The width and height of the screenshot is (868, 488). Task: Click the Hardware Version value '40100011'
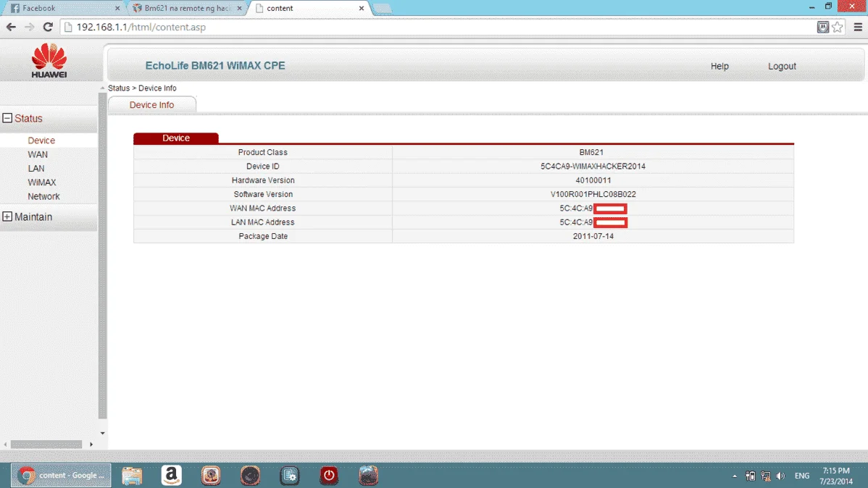(593, 180)
